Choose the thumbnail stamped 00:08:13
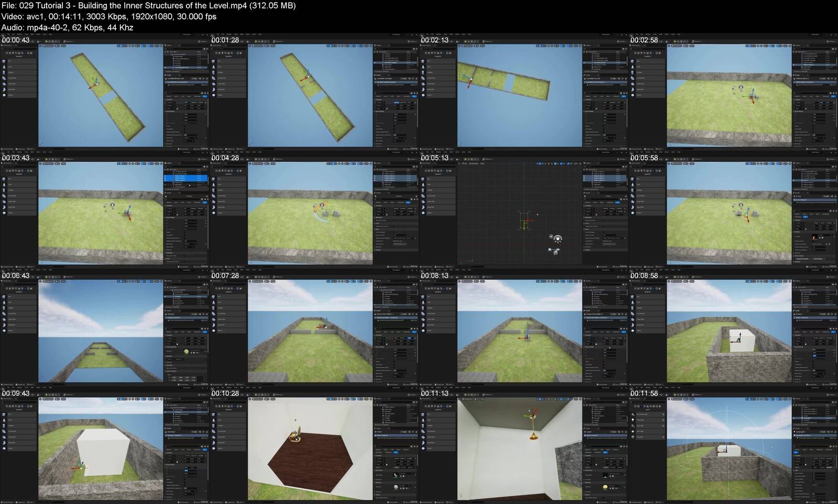838x504 pixels. coord(524,328)
